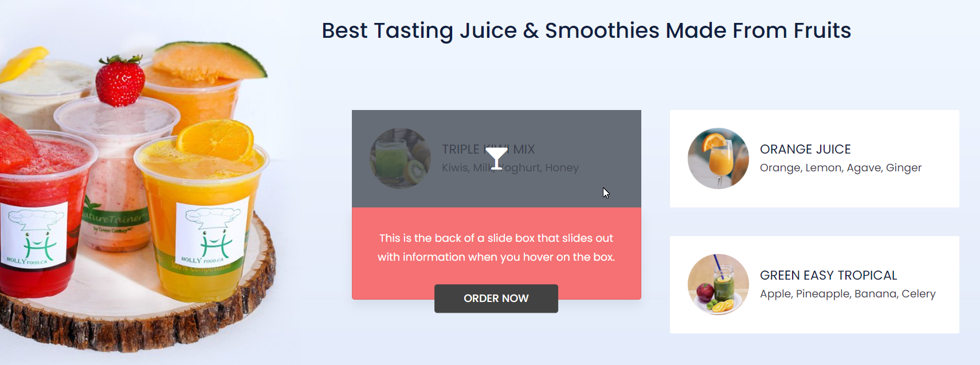This screenshot has height=365, width=980.
Task: Click the Orange, Lemon, Agave, Ginger ingredients
Action: tap(840, 168)
